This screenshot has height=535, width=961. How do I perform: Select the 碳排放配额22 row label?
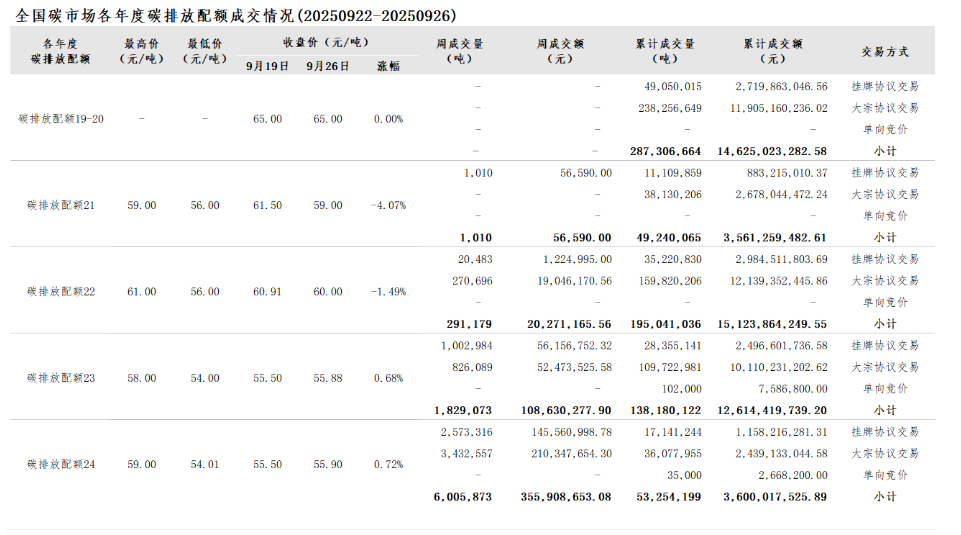click(x=61, y=291)
